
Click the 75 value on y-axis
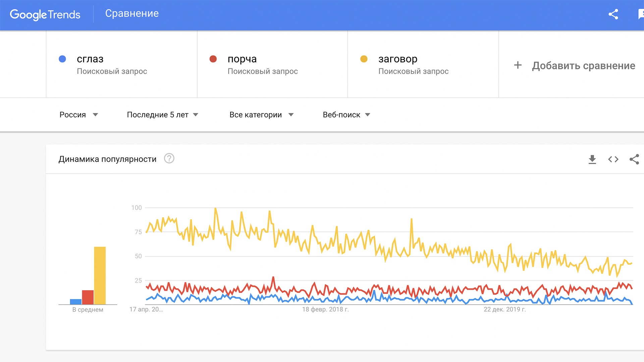coord(138,232)
